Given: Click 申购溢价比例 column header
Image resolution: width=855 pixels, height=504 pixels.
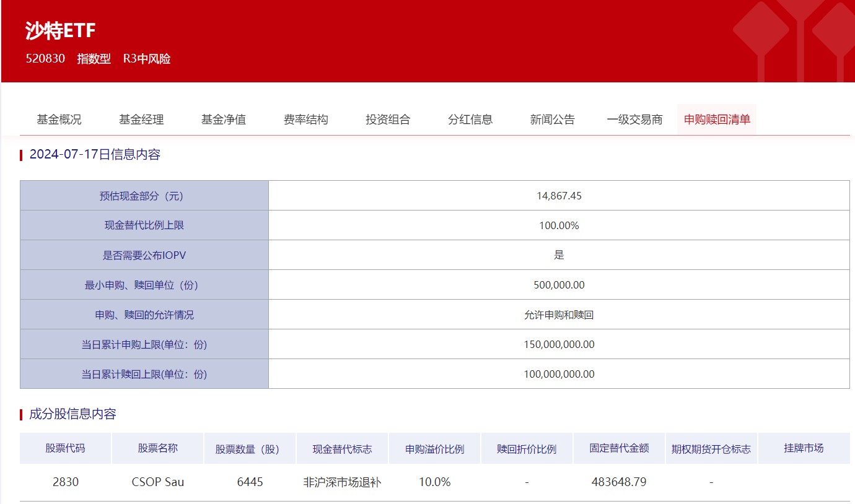Looking at the screenshot, I should 435,448.
